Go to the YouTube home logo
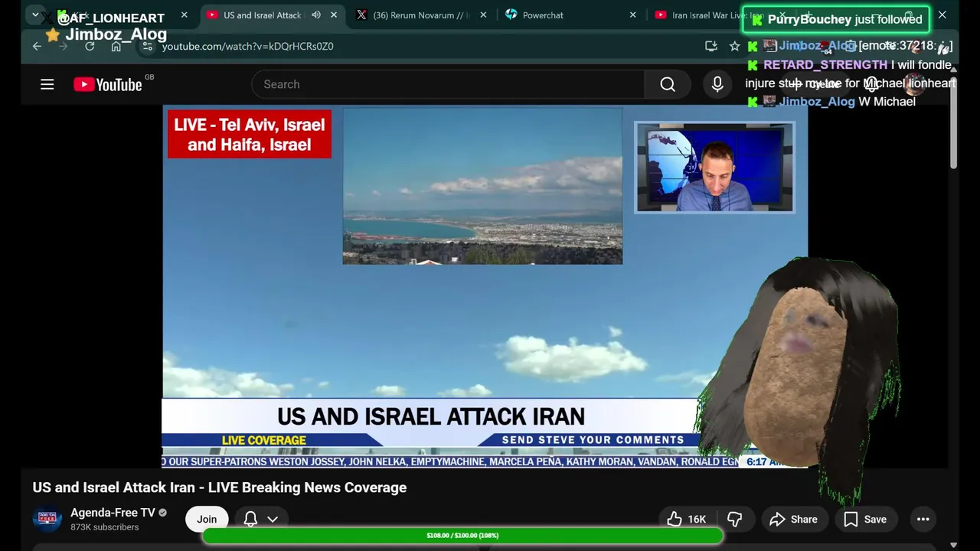Screen dimensions: 980x551 click(x=108, y=84)
